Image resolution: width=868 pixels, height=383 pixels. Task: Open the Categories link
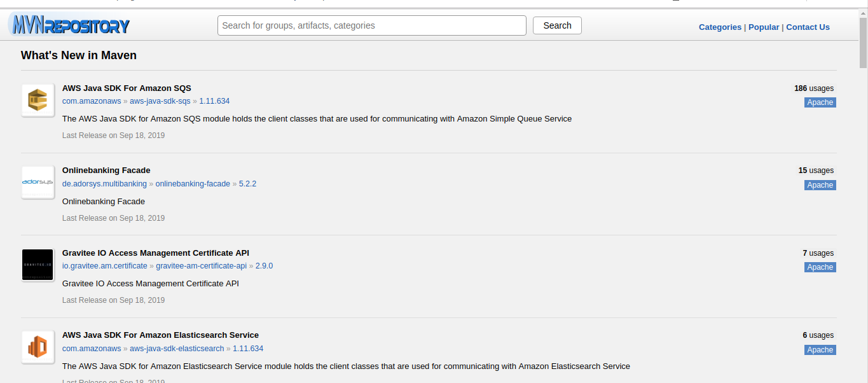720,27
